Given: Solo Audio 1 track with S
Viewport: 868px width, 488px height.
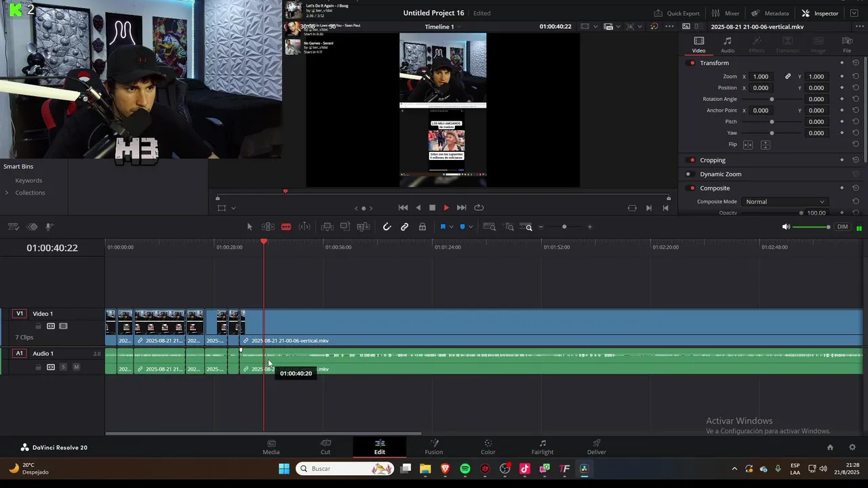Looking at the screenshot, I should click(x=63, y=367).
